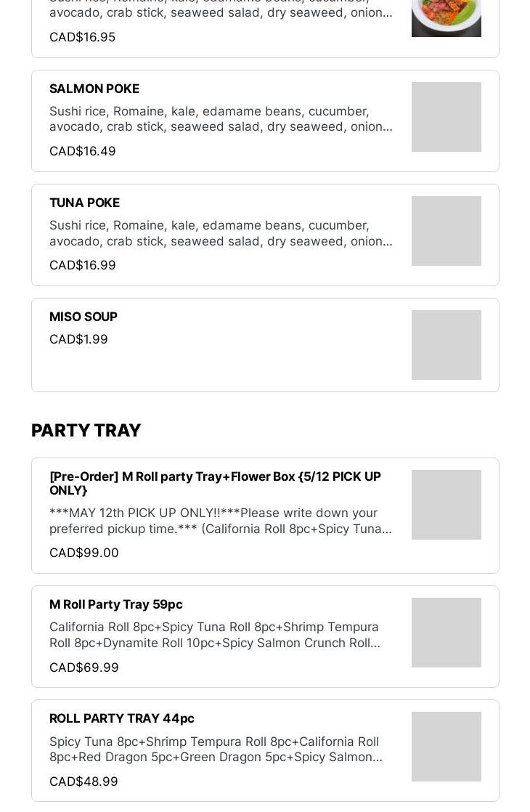Image resolution: width=530 pixels, height=812 pixels.
Task: Click the CAD$1.99 miso soup price
Action: 78,339
